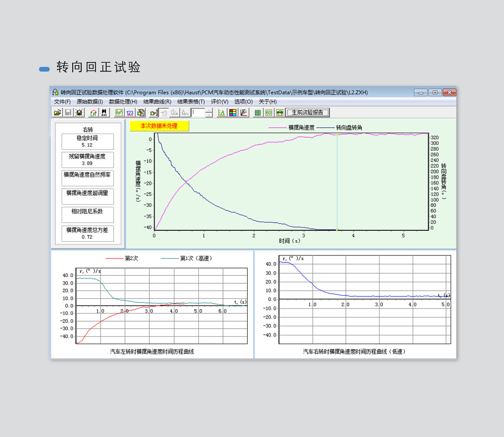The height and width of the screenshot is (437, 504).
Task: Click the multi-line chart icon
Action: pyautogui.click(x=244, y=113)
